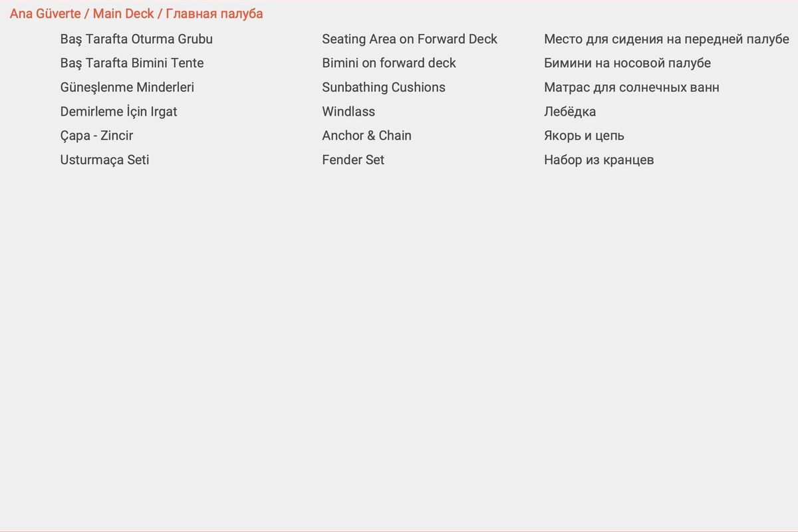Select the 'Windlass' item

point(348,112)
